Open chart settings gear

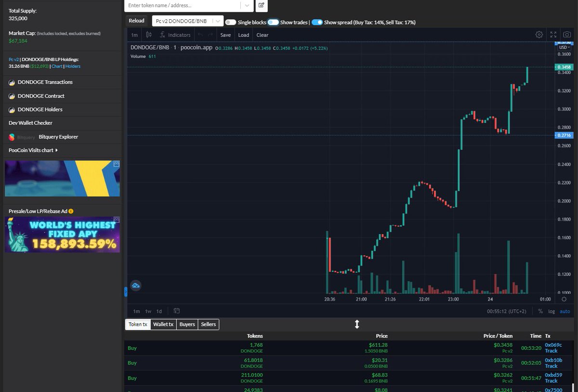(x=539, y=35)
